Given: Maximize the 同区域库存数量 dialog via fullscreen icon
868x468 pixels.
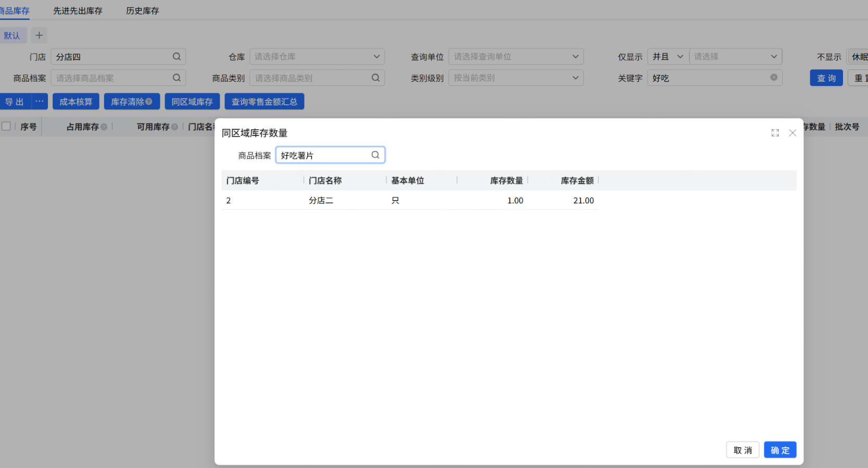Looking at the screenshot, I should coord(775,133).
